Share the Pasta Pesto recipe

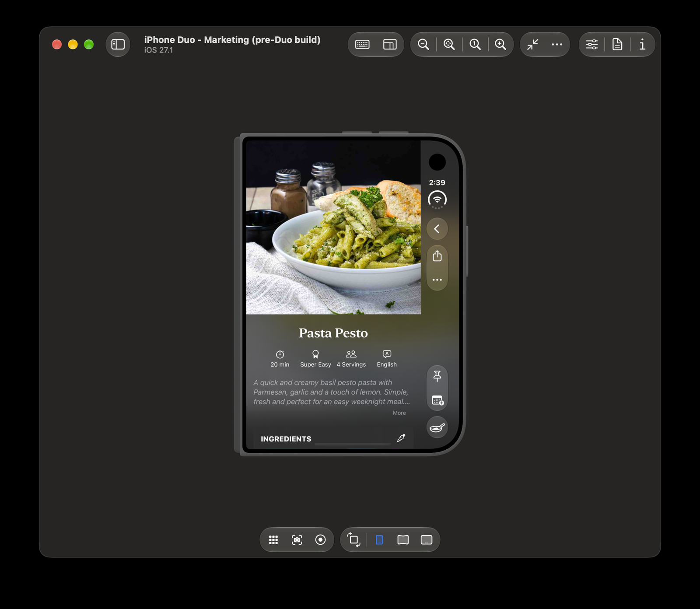(x=437, y=256)
